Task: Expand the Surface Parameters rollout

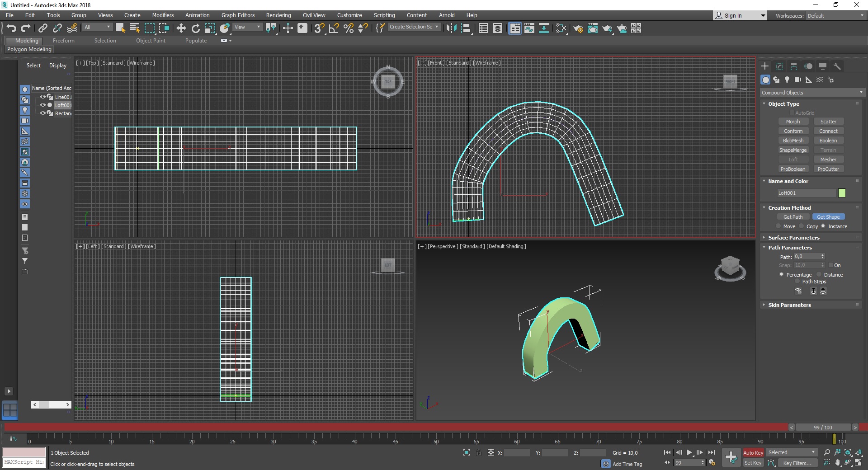Action: 793,238
